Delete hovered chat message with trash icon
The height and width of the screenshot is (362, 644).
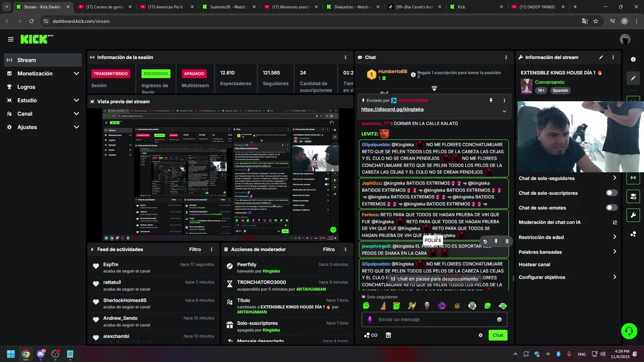pyautogui.click(x=507, y=241)
